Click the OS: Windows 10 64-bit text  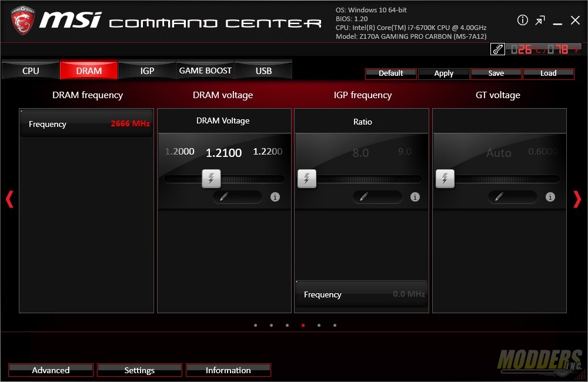[x=371, y=10]
